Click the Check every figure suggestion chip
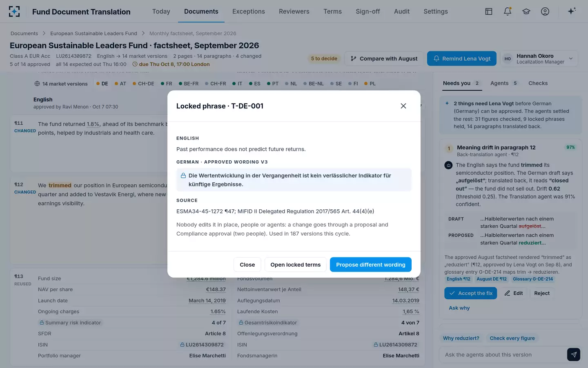 [512, 338]
